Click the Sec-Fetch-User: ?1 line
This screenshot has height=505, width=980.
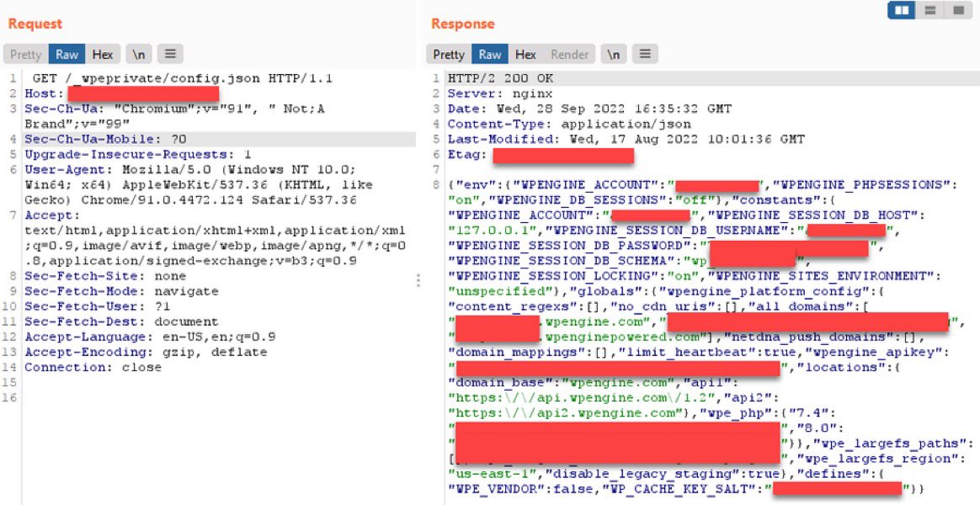point(98,306)
